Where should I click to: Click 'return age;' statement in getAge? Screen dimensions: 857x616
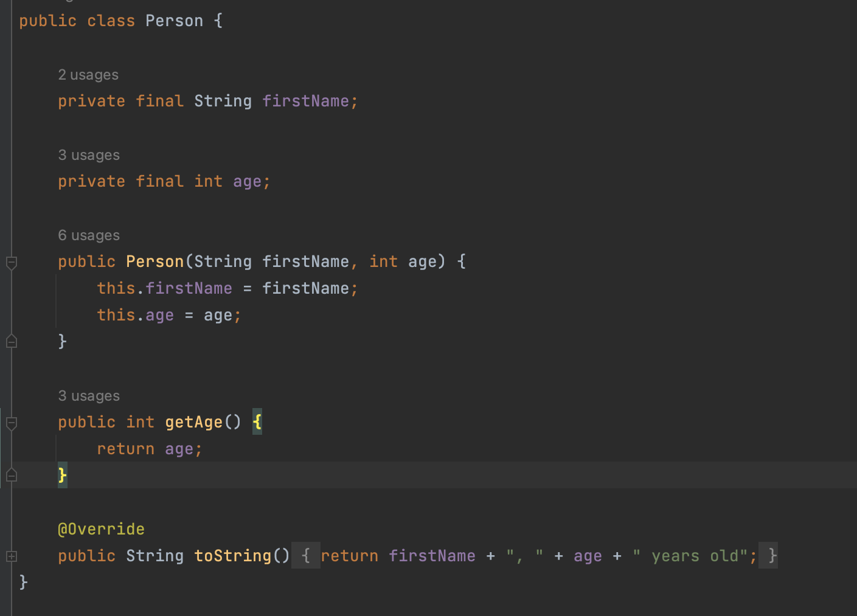(150, 449)
